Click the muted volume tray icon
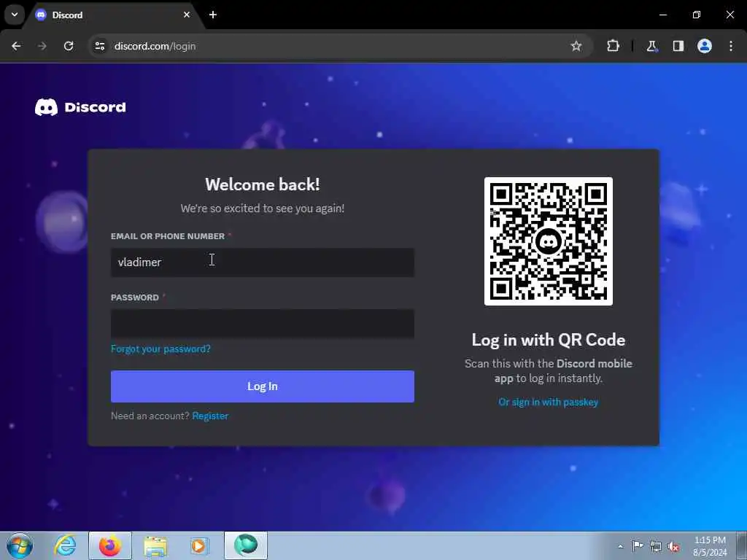Screen dimensions: 747x560 [673, 547]
